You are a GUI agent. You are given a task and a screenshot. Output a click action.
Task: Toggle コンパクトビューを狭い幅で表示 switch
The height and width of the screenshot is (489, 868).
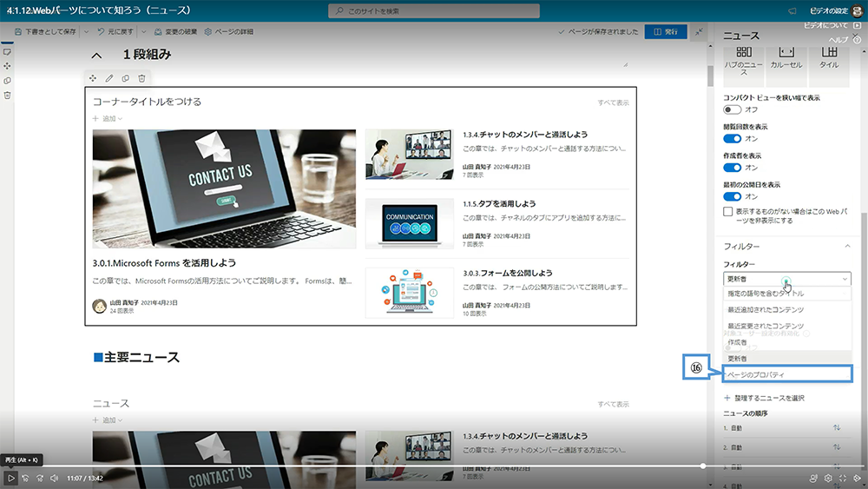coord(732,109)
